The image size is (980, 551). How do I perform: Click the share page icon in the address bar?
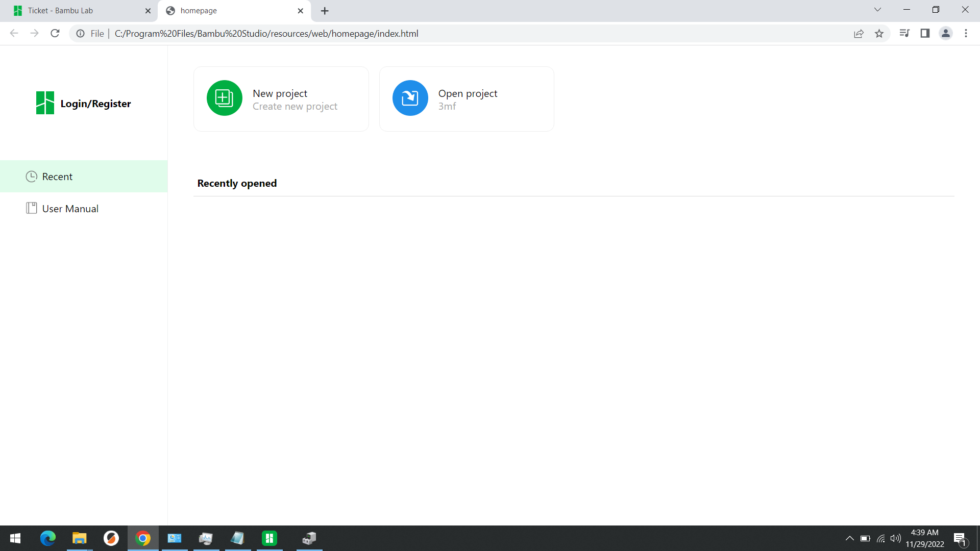(859, 34)
